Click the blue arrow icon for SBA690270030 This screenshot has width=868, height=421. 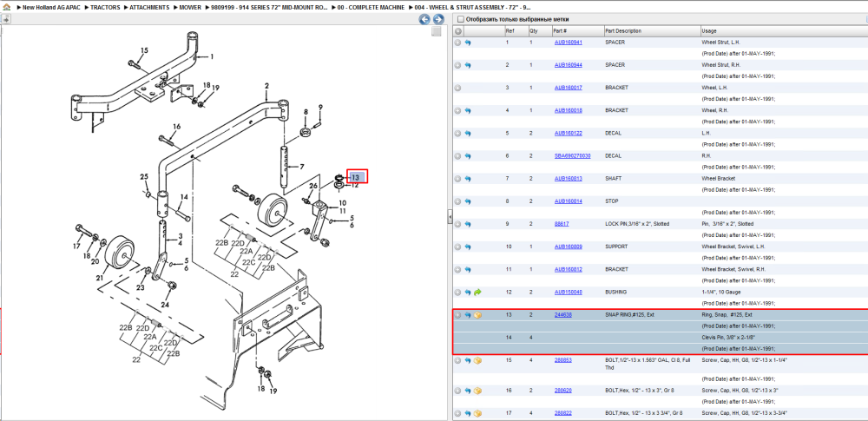click(x=468, y=156)
